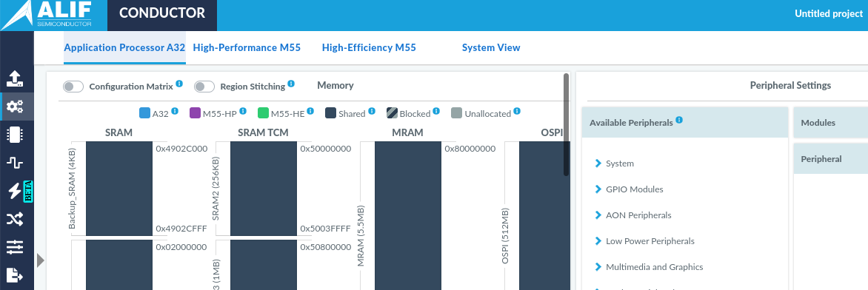Click info icon beside A32 legend
This screenshot has width=868, height=290.
[174, 111]
